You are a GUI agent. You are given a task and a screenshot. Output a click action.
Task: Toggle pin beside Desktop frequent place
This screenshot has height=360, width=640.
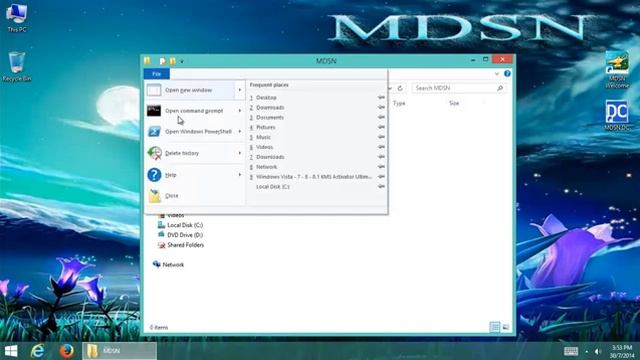coord(381,98)
